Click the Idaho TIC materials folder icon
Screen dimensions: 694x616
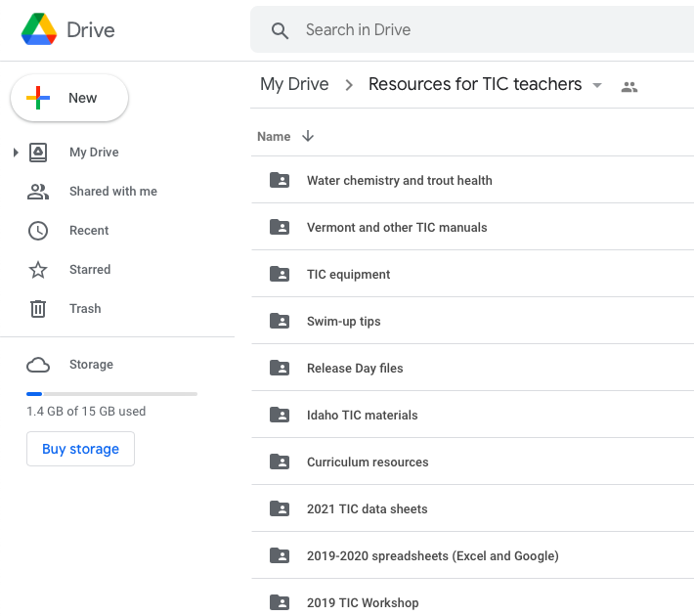click(280, 415)
